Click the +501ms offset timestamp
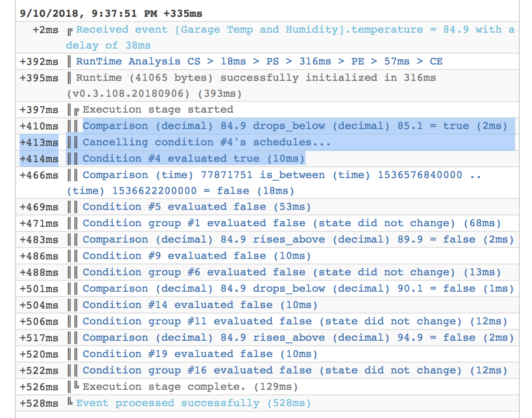The width and height of the screenshot is (532, 418). [39, 289]
